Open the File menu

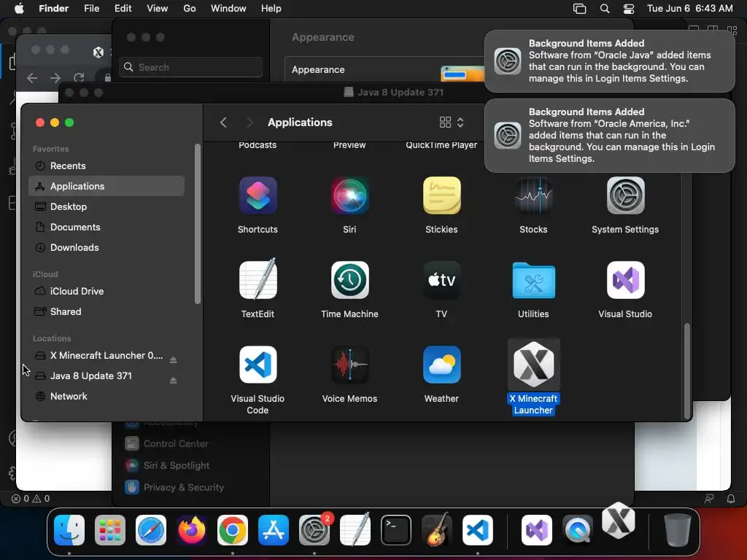pos(91,8)
